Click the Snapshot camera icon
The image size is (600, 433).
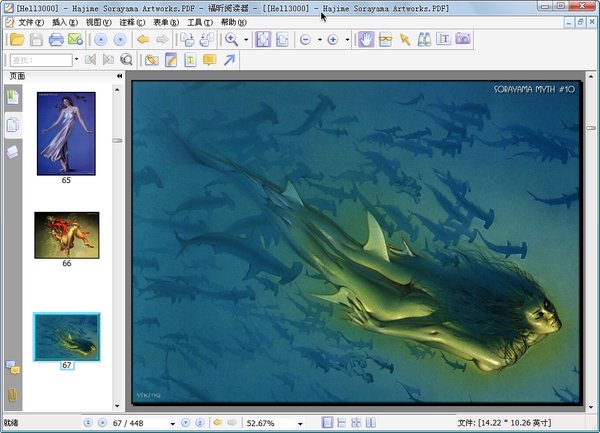click(x=463, y=39)
